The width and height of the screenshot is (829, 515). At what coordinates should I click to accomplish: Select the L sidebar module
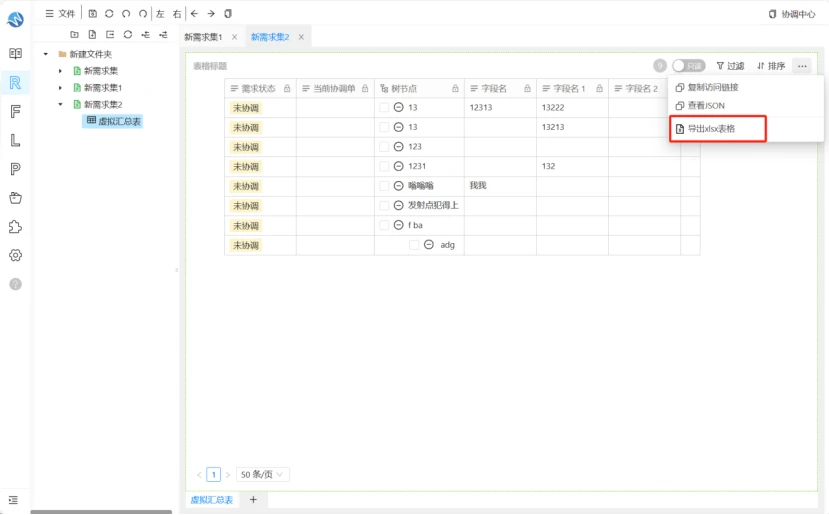tap(15, 140)
